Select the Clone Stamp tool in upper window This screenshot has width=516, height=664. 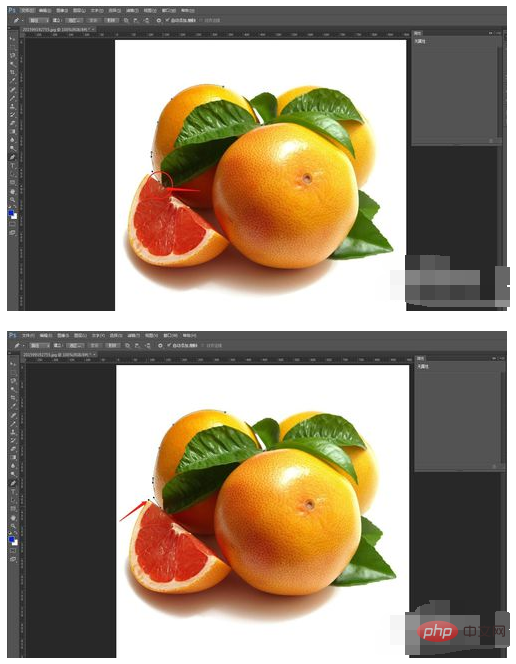pyautogui.click(x=12, y=106)
